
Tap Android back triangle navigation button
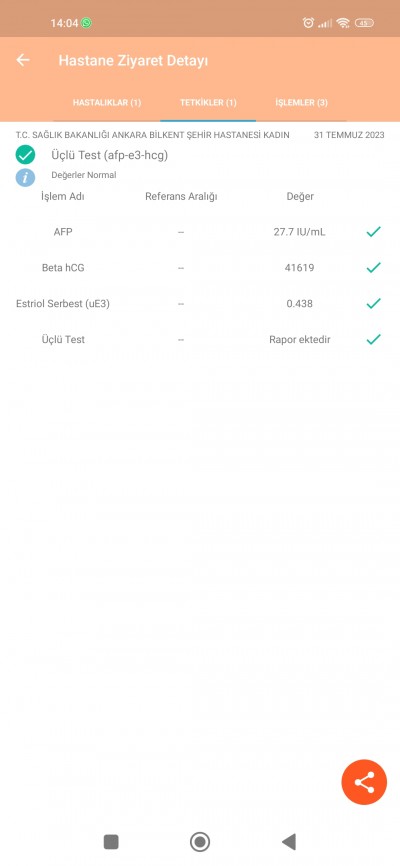point(289,842)
